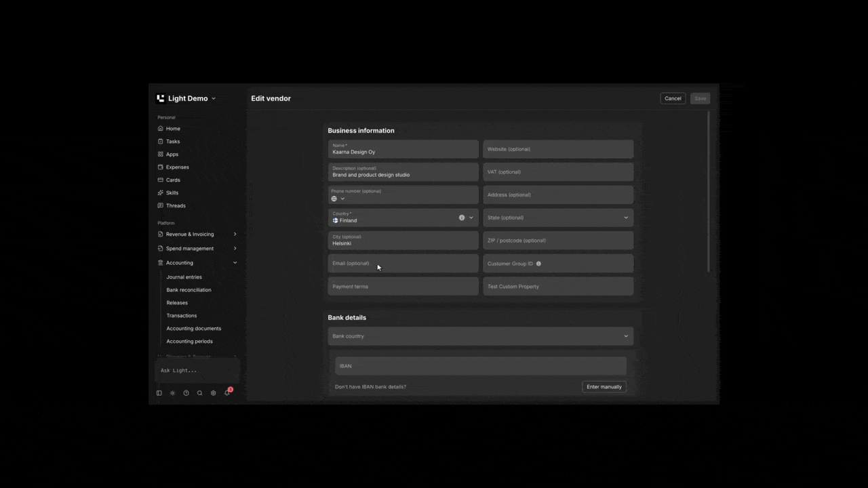Click the page's vertical scrollbar
The width and height of the screenshot is (868, 488).
tap(709, 193)
